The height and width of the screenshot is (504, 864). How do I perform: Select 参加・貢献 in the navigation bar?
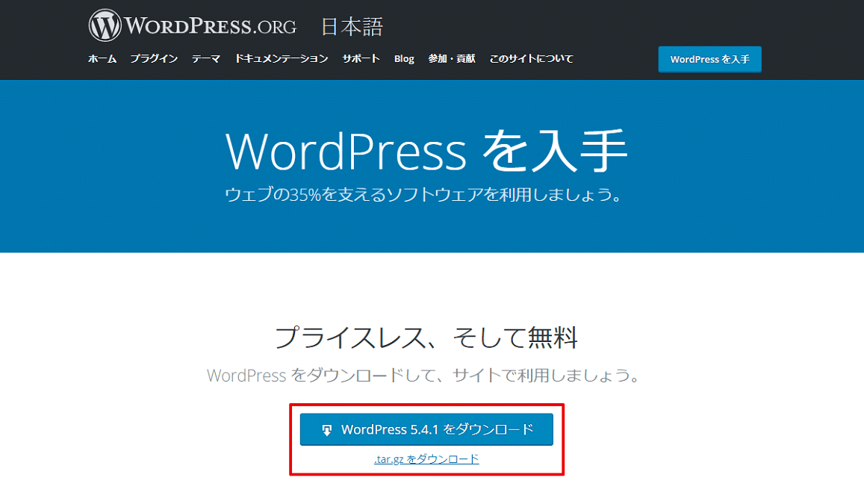(x=452, y=59)
